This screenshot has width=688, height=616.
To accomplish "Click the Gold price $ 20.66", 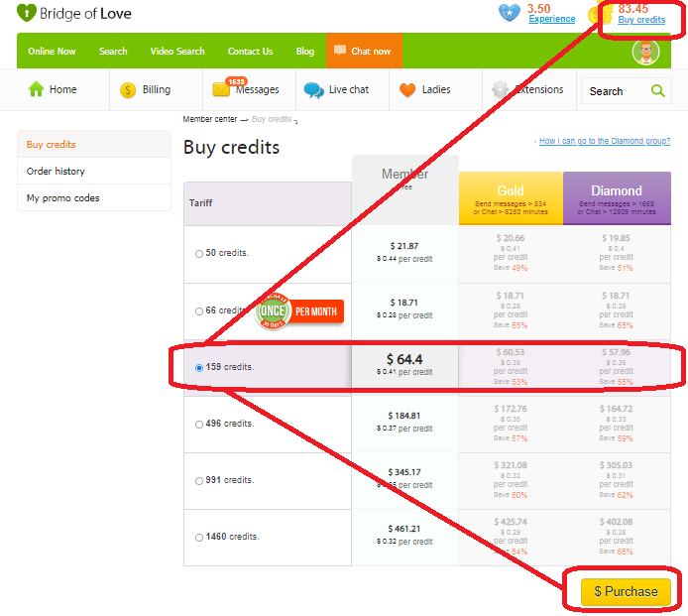I will pos(511,238).
